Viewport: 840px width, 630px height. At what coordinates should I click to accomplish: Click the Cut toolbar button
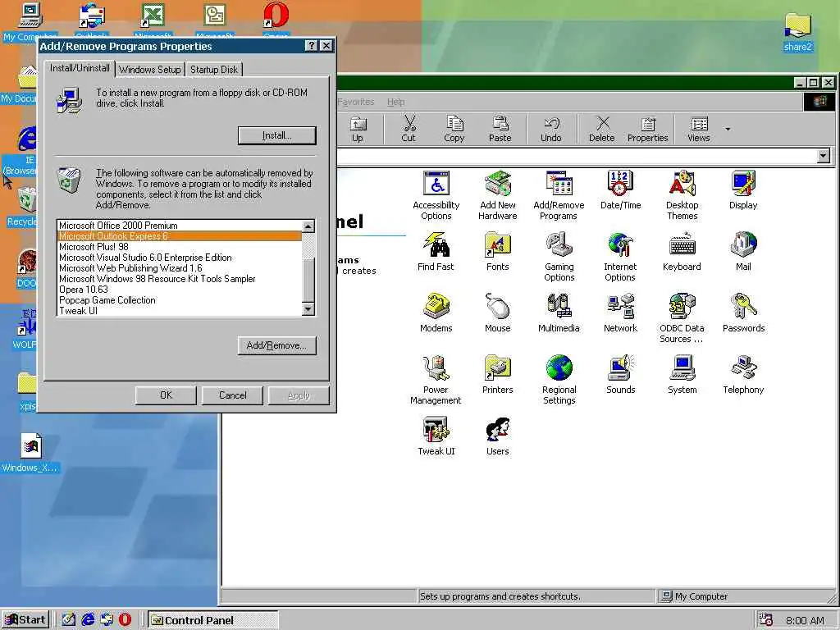(x=409, y=130)
